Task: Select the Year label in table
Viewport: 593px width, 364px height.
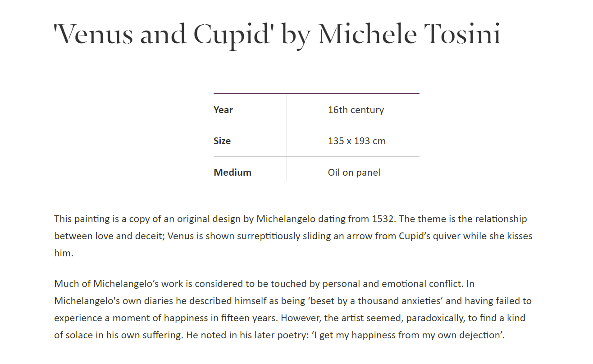Action: click(x=223, y=110)
